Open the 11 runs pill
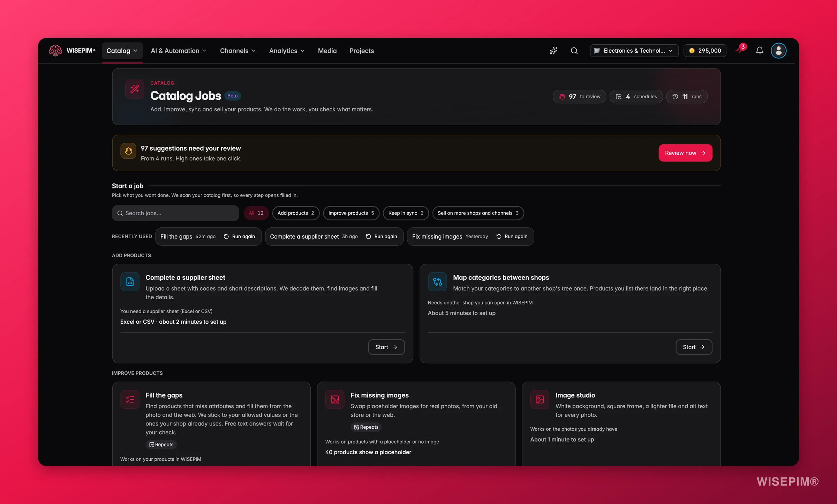This screenshot has height=504, width=837. pos(687,97)
